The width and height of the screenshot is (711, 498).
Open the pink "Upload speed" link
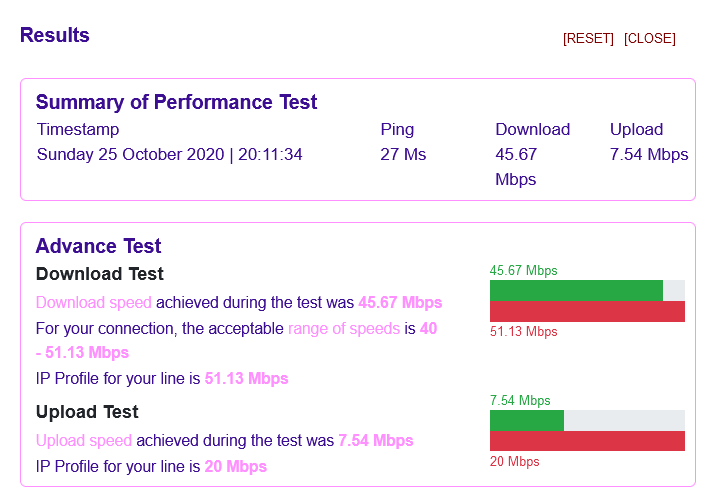click(84, 440)
